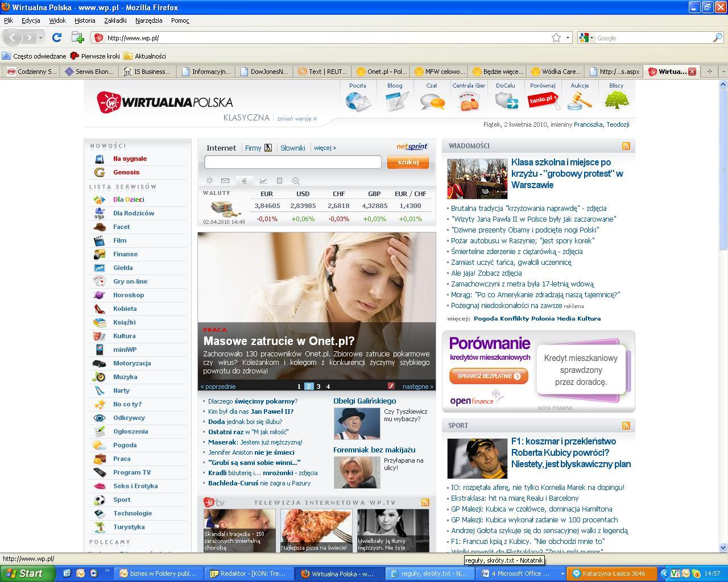Open the Aukcje gavel icon
The image size is (728, 582).
coord(580,101)
